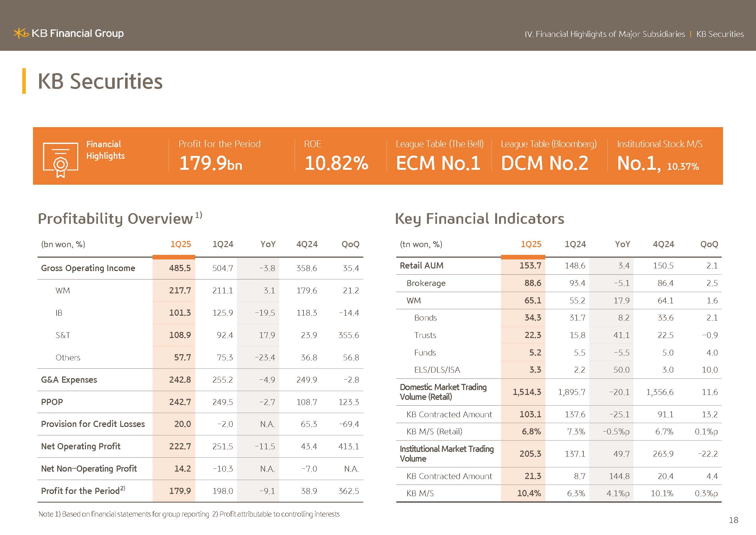Screen dimensions: 756x535
Task: Click the Retail AUM 153.7 value
Action: click(x=530, y=266)
